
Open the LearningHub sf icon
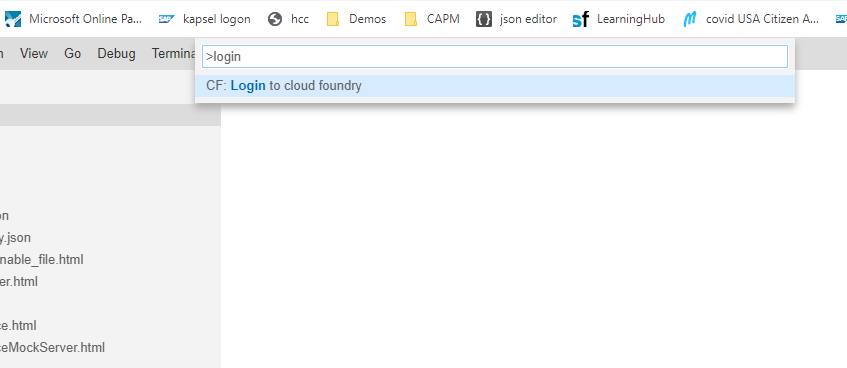pyautogui.click(x=581, y=20)
